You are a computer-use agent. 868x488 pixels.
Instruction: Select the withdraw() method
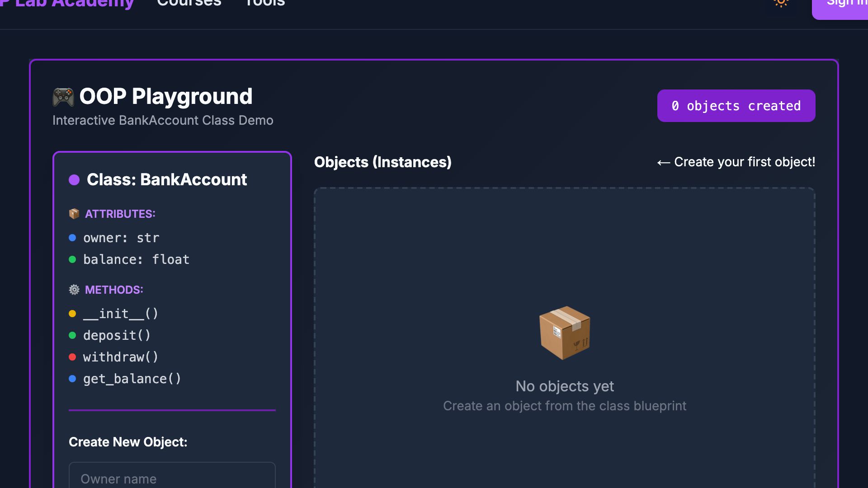coord(121,357)
